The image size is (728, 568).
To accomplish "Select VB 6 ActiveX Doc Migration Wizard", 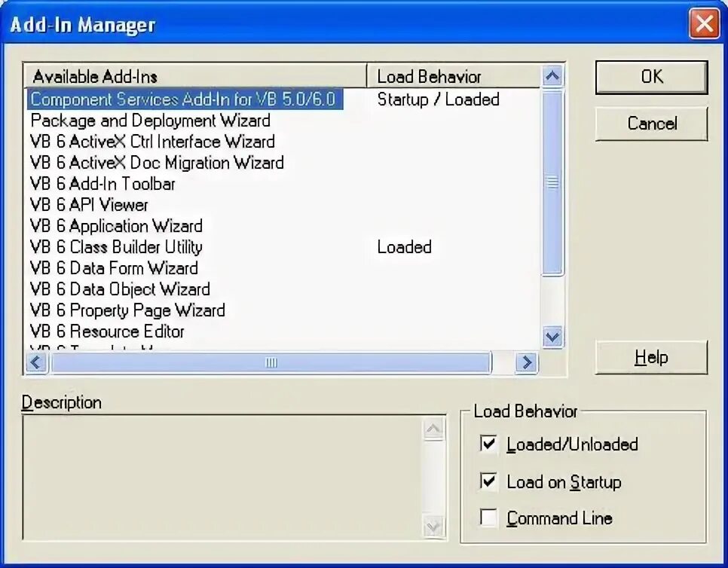I will pyautogui.click(x=157, y=163).
